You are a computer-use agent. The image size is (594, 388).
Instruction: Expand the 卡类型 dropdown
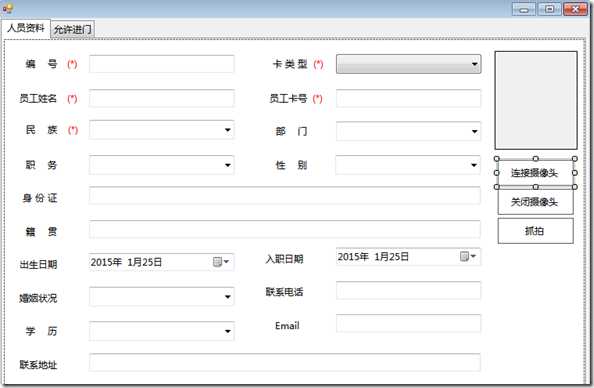coord(408,64)
